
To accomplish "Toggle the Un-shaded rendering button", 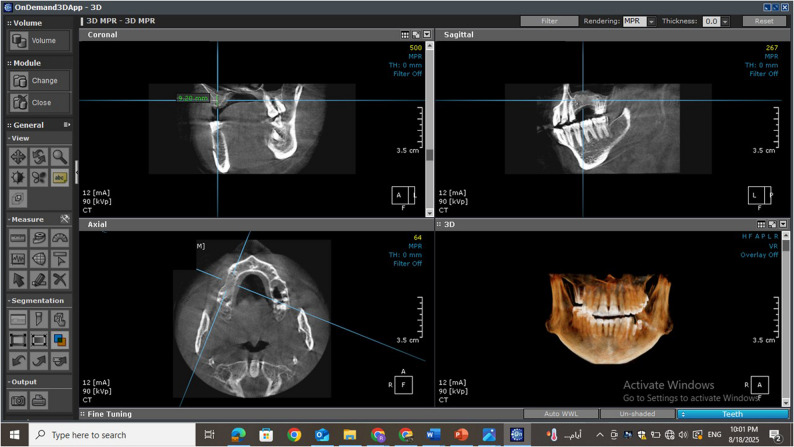I will pos(637,414).
